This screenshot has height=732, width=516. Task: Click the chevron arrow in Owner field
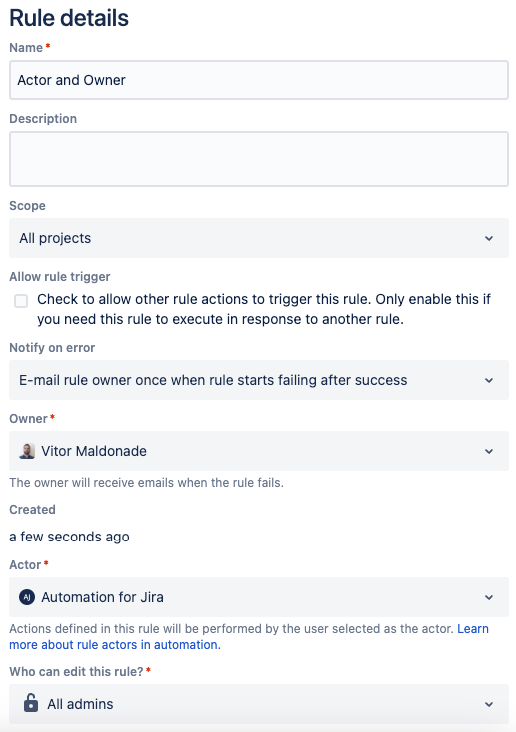tap(489, 451)
